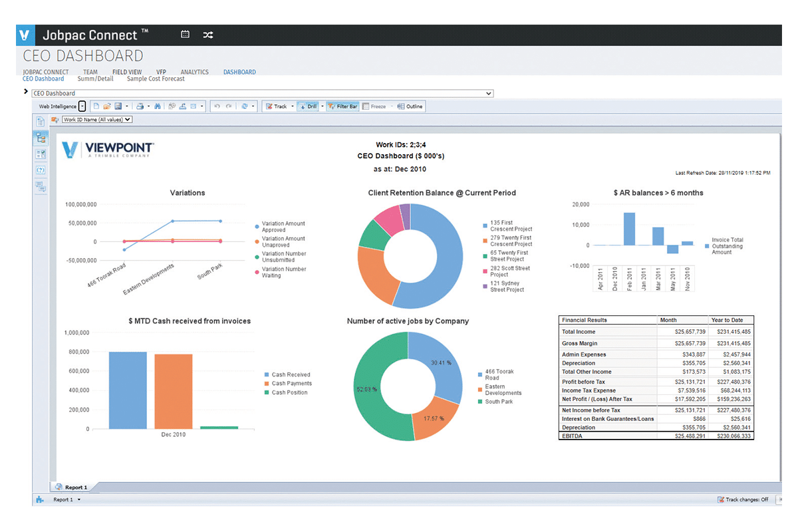
Task: Click the Jobpac Connect V logo icon
Action: coord(25,35)
